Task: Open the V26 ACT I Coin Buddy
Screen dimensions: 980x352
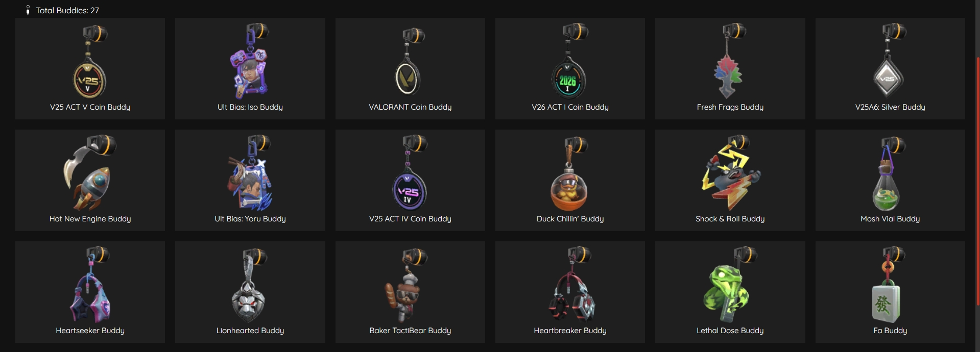Action: click(x=570, y=69)
